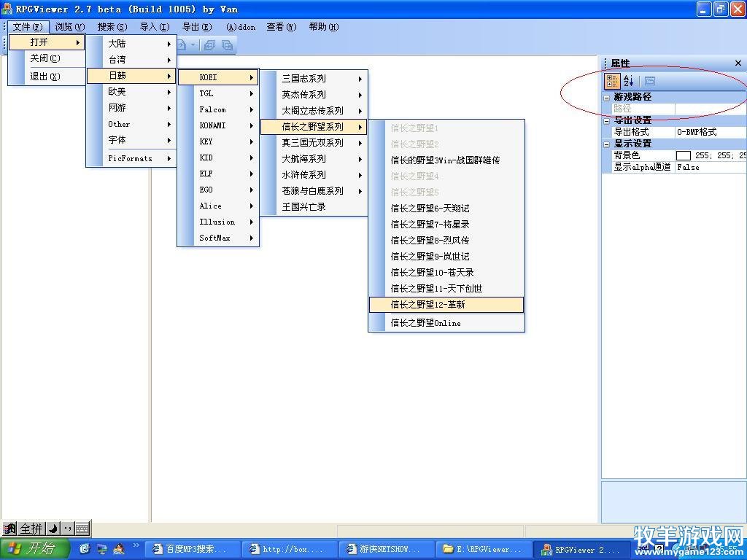Open the 浏览(V) menu
This screenshot has height=560, width=747.
[x=69, y=27]
